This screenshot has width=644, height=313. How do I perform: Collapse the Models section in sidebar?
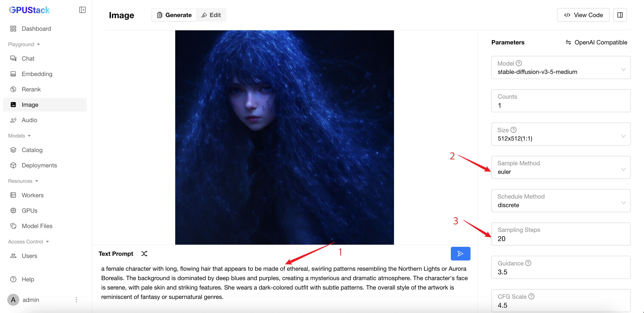click(19, 136)
